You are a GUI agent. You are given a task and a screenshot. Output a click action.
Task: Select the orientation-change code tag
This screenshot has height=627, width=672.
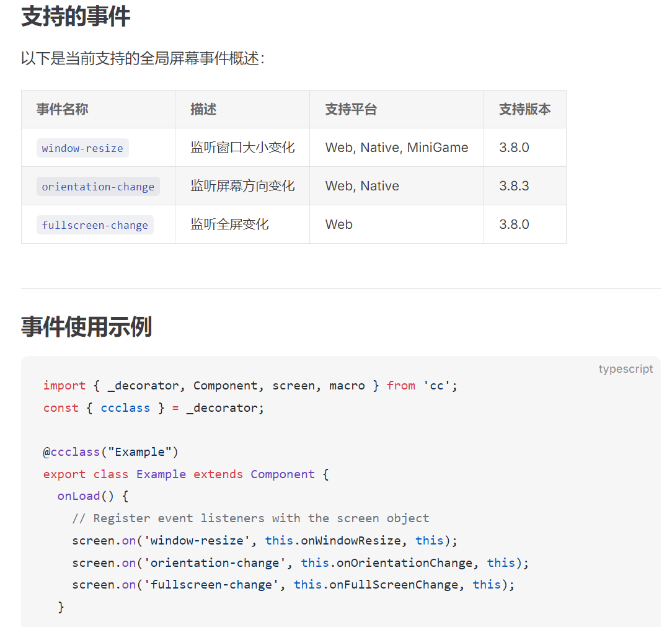[98, 187]
